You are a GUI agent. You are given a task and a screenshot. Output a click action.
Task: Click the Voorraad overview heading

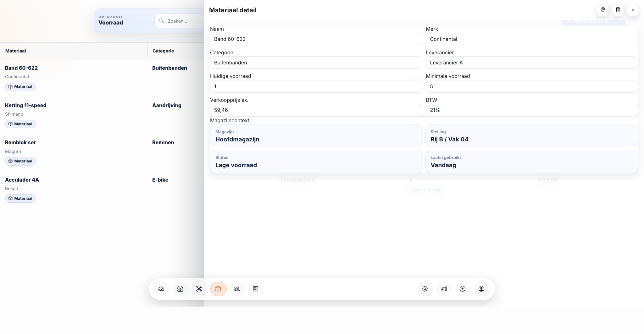(x=111, y=23)
